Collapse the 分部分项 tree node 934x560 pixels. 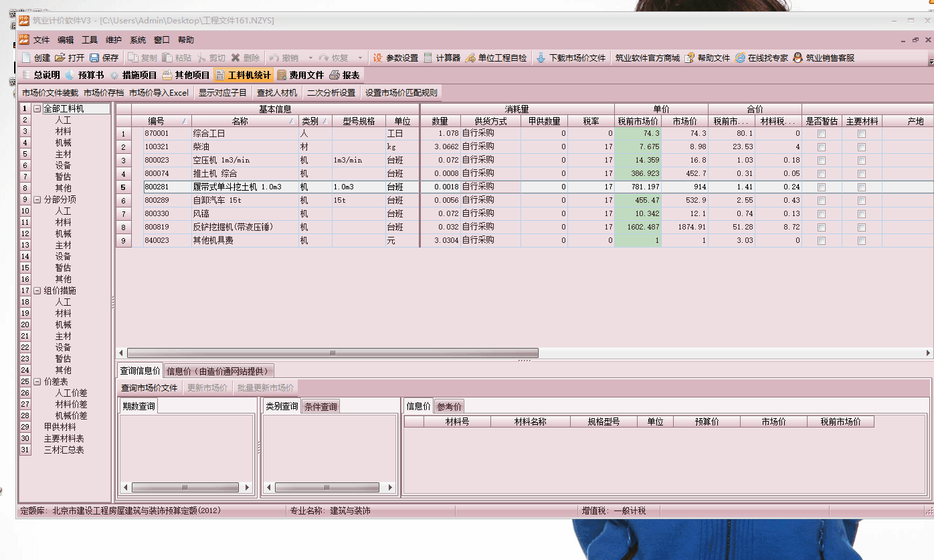pos(37,199)
